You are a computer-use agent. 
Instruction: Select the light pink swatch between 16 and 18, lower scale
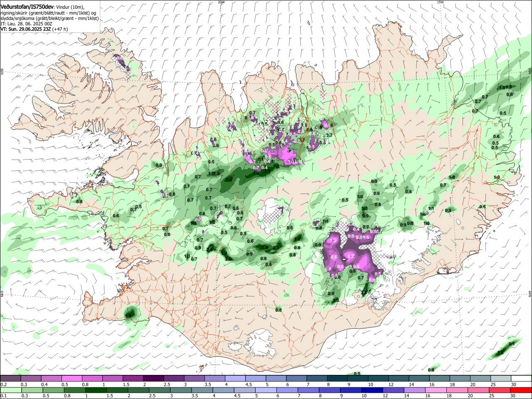pos(436,390)
